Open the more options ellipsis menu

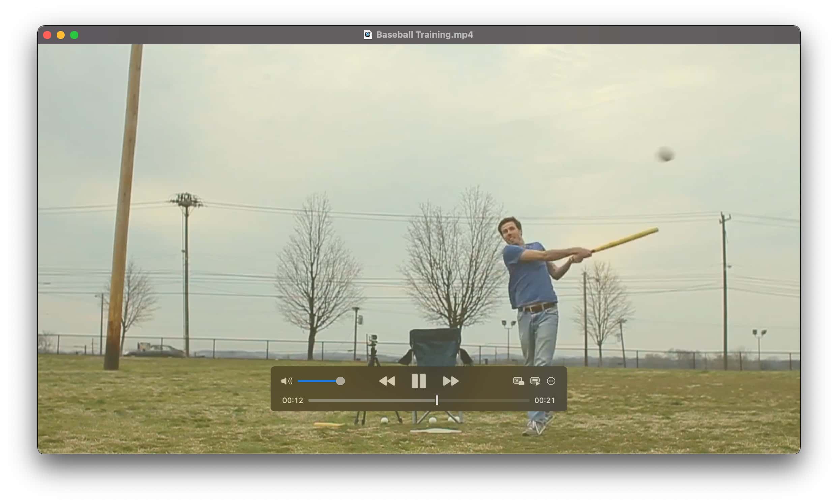(551, 381)
